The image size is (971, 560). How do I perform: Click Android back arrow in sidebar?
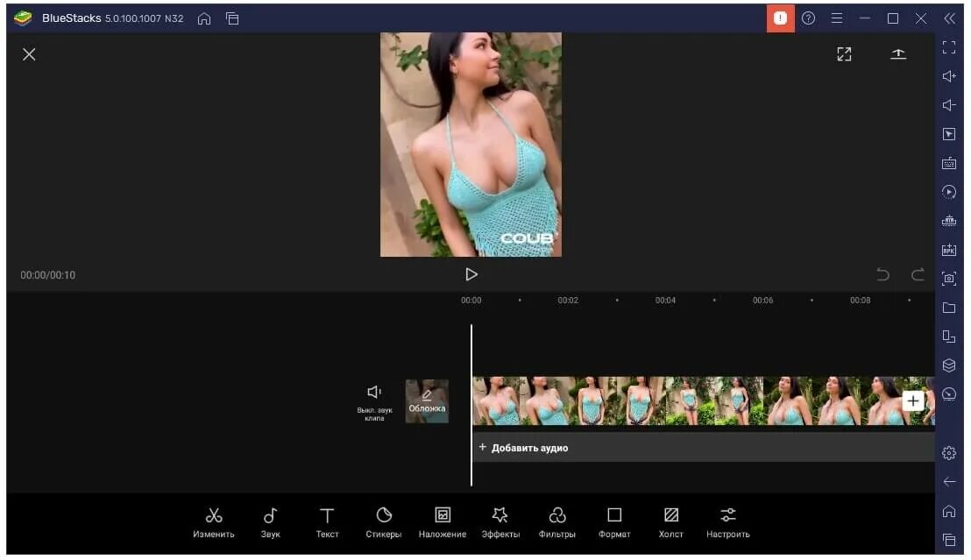coord(949,482)
